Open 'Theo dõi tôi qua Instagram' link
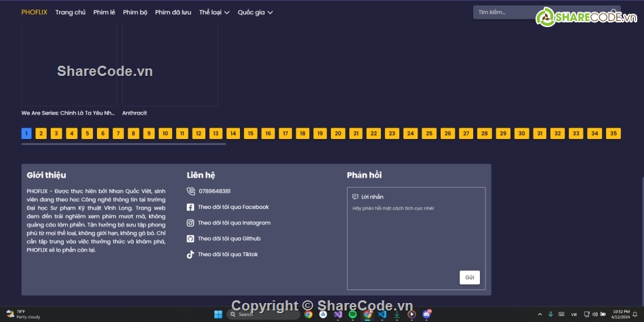Screen dimensions: 644x322 pos(234,223)
